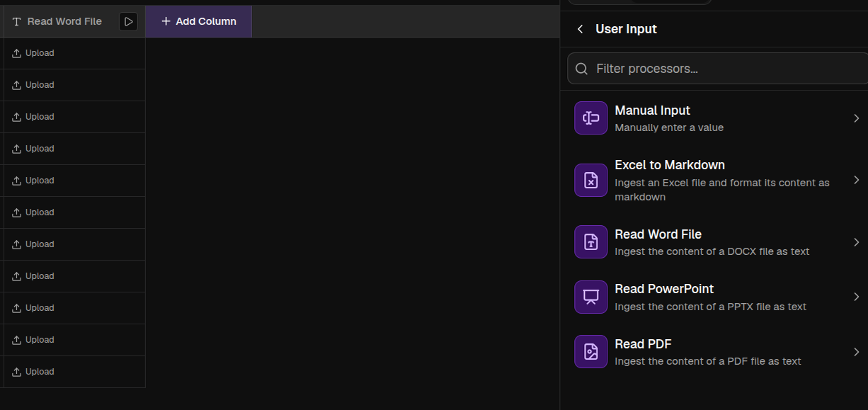Viewport: 868px width, 410px height.
Task: Choose the Read PowerPoint title
Action: pyautogui.click(x=664, y=289)
